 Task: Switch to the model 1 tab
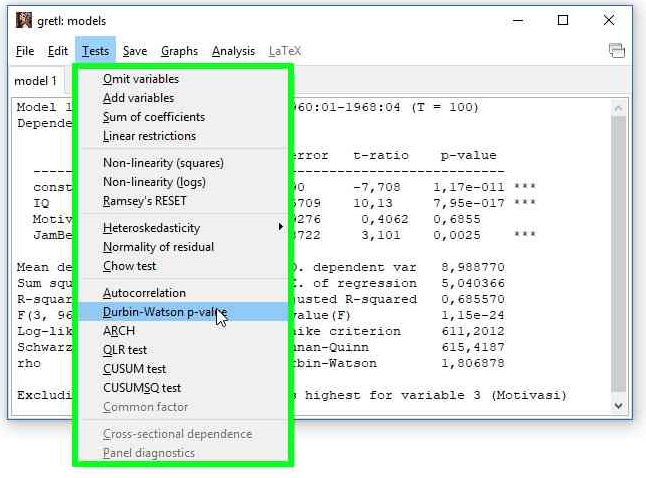click(35, 80)
